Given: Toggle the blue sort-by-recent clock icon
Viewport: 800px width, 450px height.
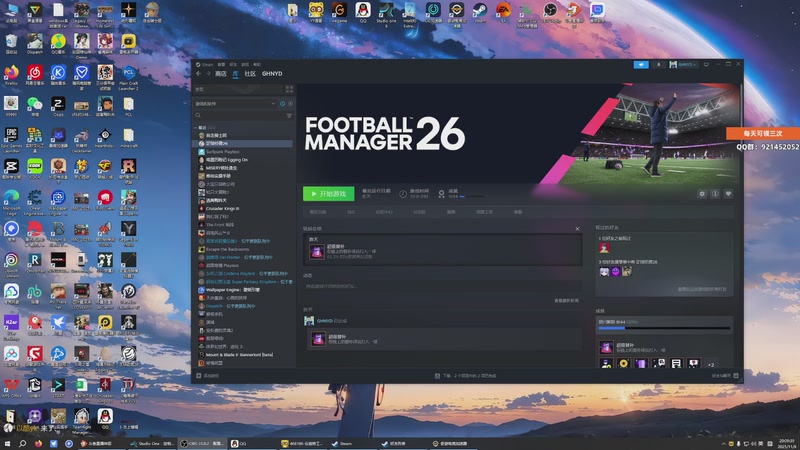Looking at the screenshot, I should (282, 104).
